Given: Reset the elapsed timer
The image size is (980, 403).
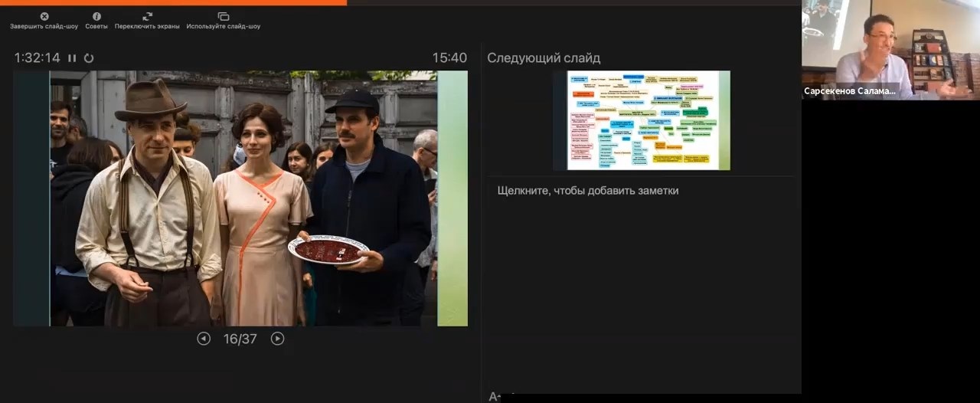Looking at the screenshot, I should click(89, 58).
